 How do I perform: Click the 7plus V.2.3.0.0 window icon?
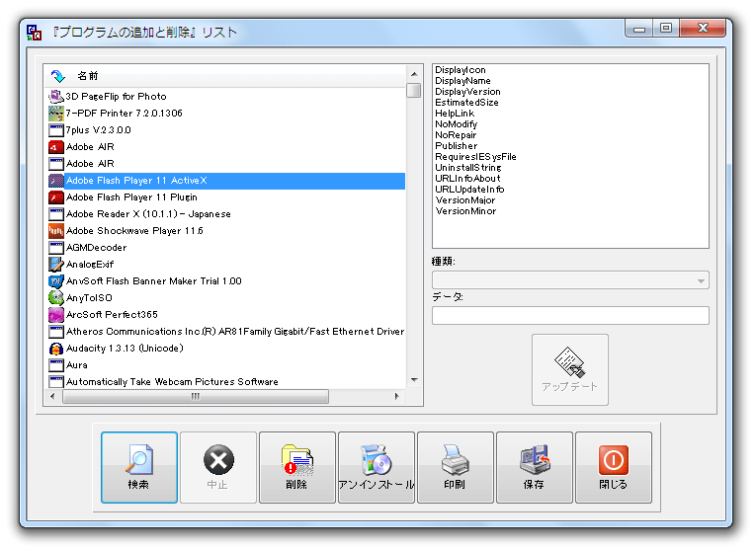[x=56, y=130]
